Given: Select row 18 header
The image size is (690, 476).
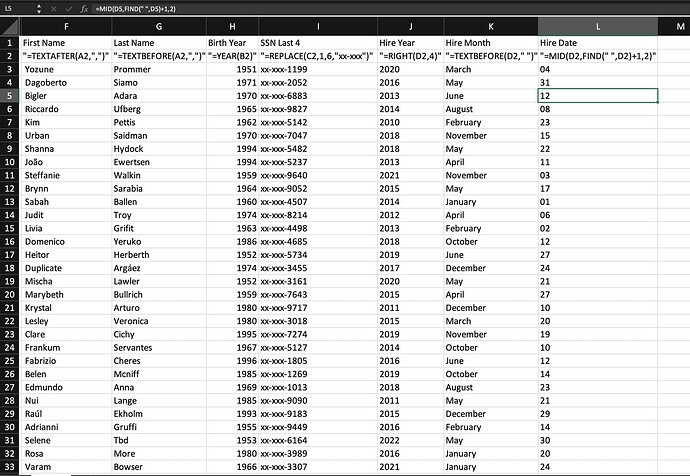Looking at the screenshot, I should point(9,268).
